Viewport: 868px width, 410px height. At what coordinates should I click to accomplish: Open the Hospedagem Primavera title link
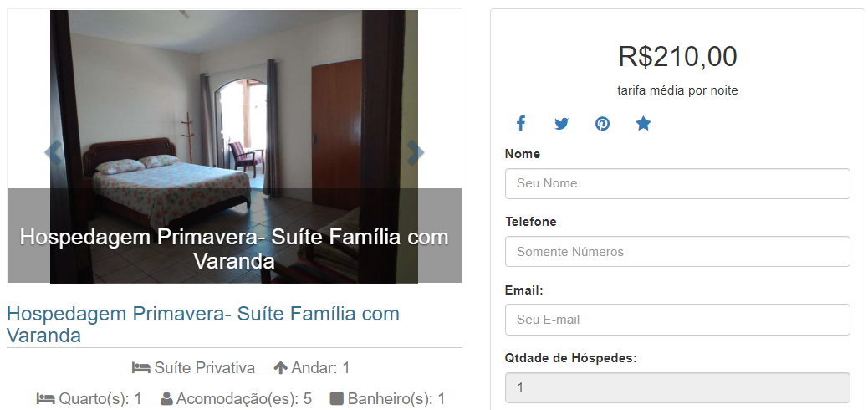tap(203, 324)
